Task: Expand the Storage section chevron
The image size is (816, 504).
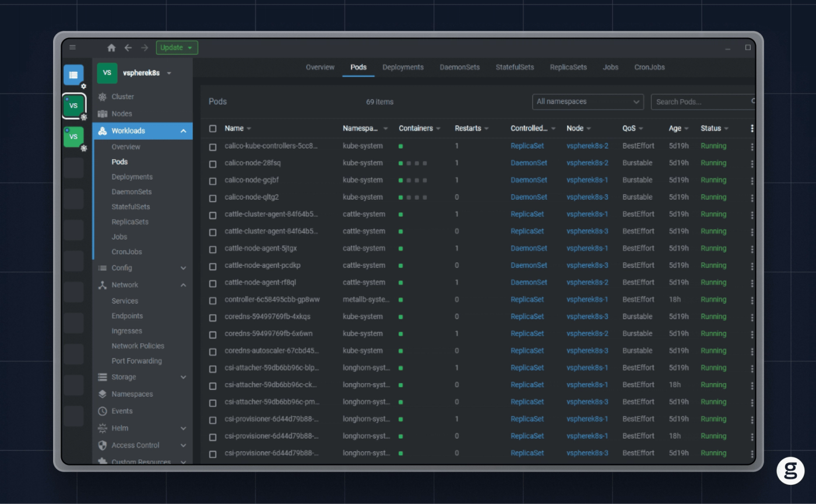Action: click(183, 377)
